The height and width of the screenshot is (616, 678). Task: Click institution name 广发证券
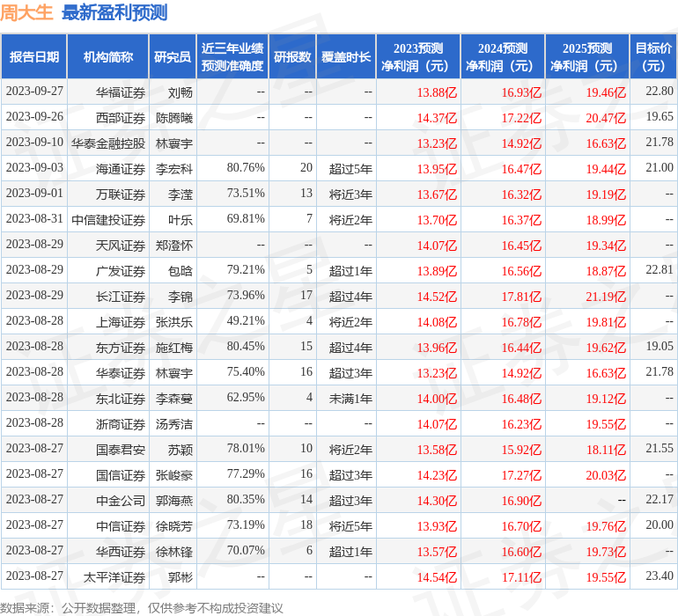(121, 271)
